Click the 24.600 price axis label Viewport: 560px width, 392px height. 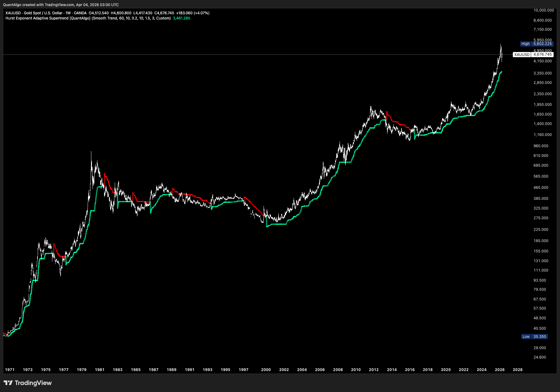(540, 357)
